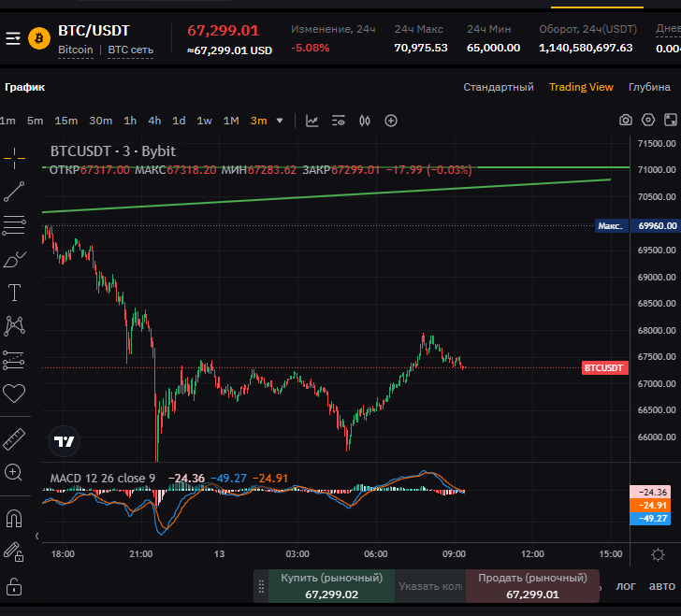Select the 15m timeframe
This screenshot has height=616, width=681.
point(66,121)
